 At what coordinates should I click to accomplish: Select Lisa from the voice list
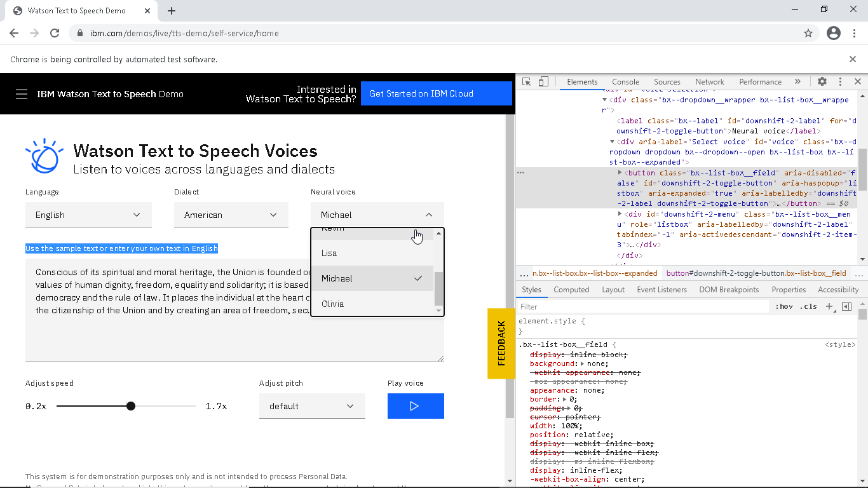click(372, 253)
